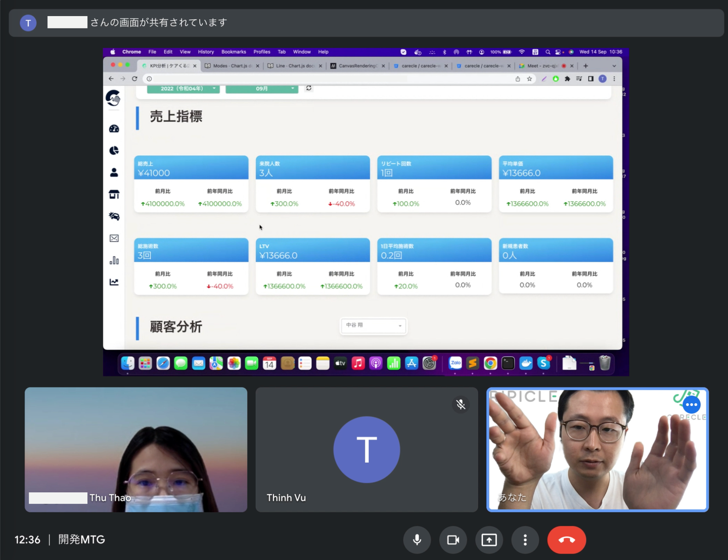Open the Apple menu in the shared screen
728x560 pixels.
[x=113, y=52]
